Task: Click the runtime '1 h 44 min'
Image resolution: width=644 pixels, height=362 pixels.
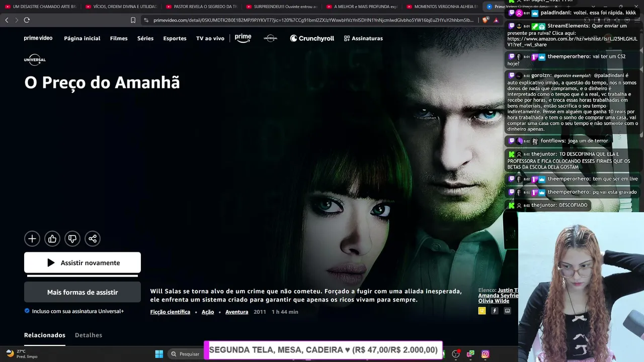Action: (285, 312)
